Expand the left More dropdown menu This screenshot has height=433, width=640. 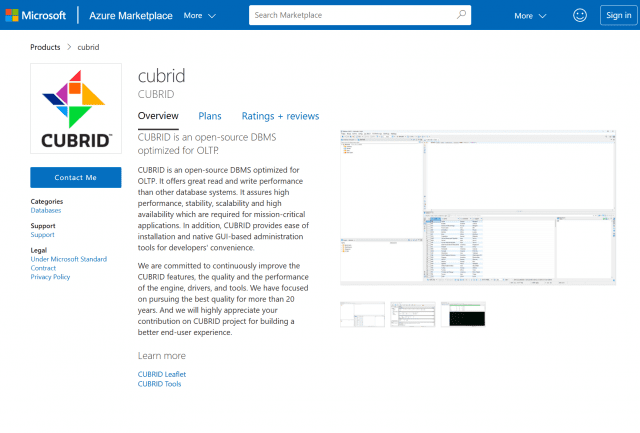[x=200, y=16]
